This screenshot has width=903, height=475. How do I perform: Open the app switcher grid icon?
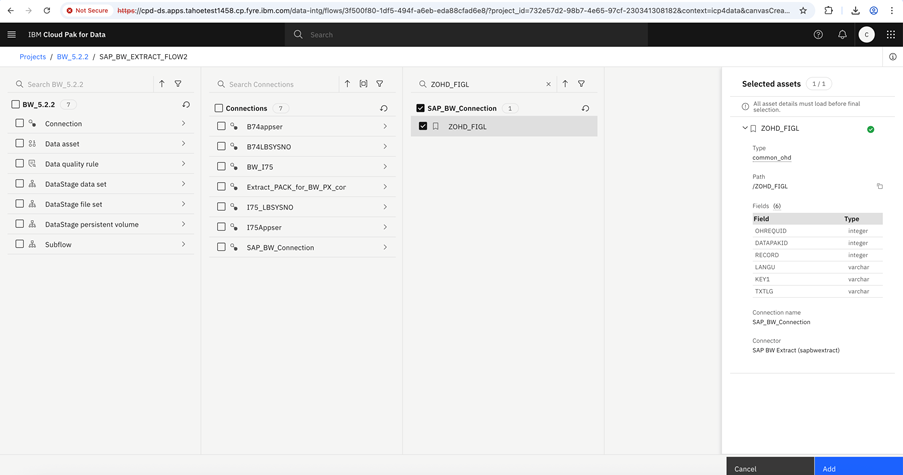tap(890, 35)
